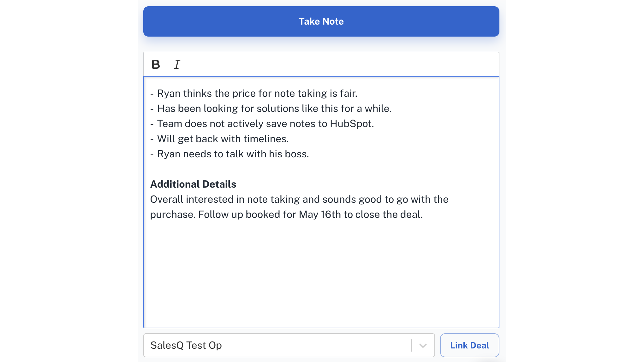This screenshot has width=644, height=362.
Task: Click the empty space below the note text
Action: [321, 274]
